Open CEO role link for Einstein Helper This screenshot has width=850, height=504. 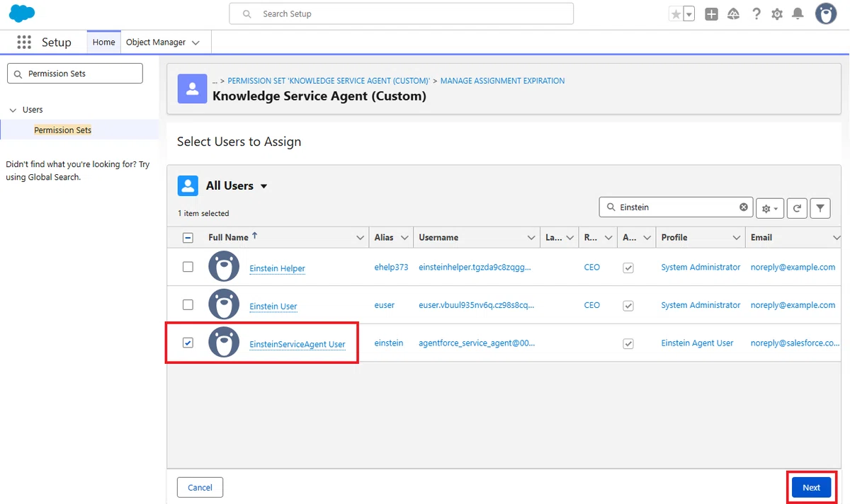pos(592,268)
